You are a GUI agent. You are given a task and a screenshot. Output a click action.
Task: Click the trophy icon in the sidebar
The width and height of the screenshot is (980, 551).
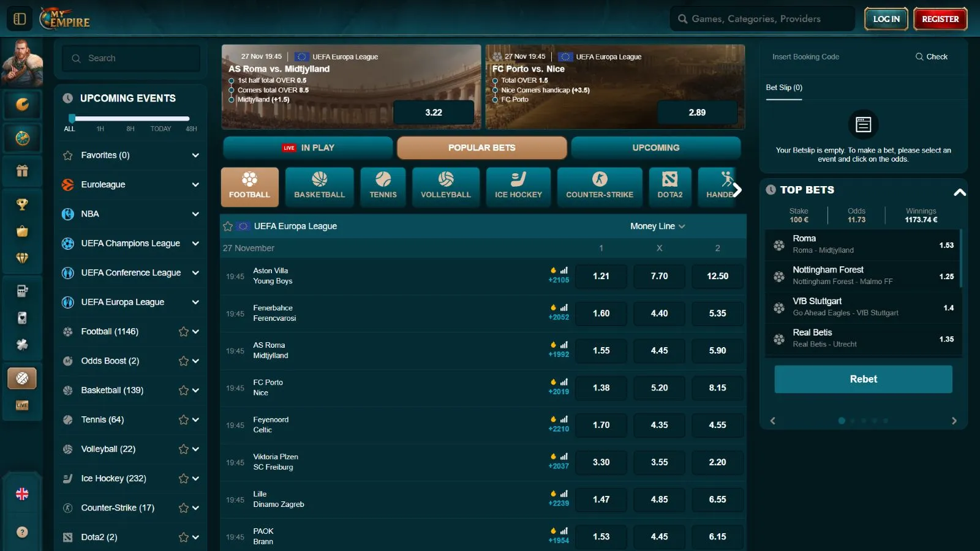(22, 204)
